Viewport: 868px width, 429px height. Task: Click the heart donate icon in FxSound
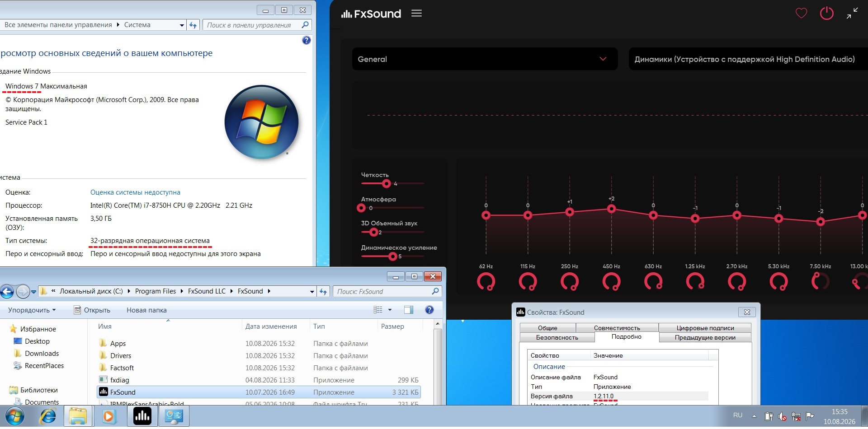click(801, 13)
